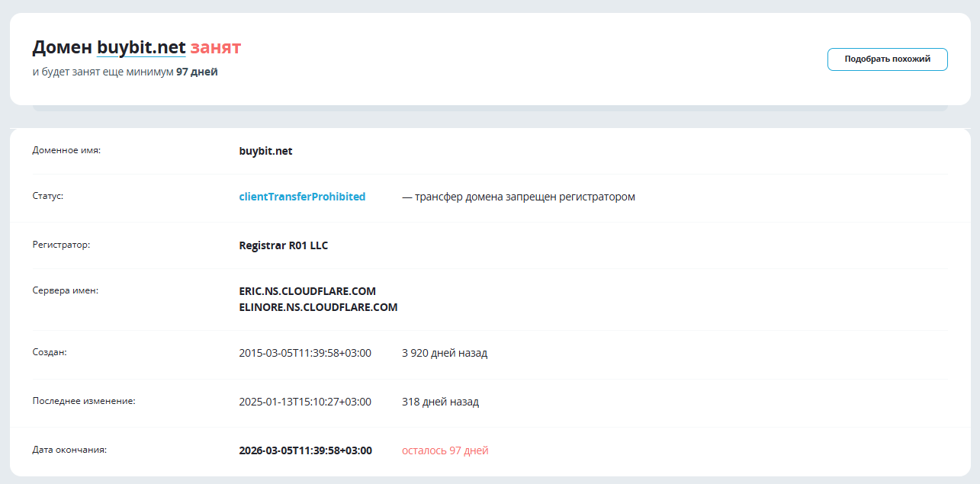980x484 pixels.
Task: Click the red "занят" status word
Action: click(215, 47)
